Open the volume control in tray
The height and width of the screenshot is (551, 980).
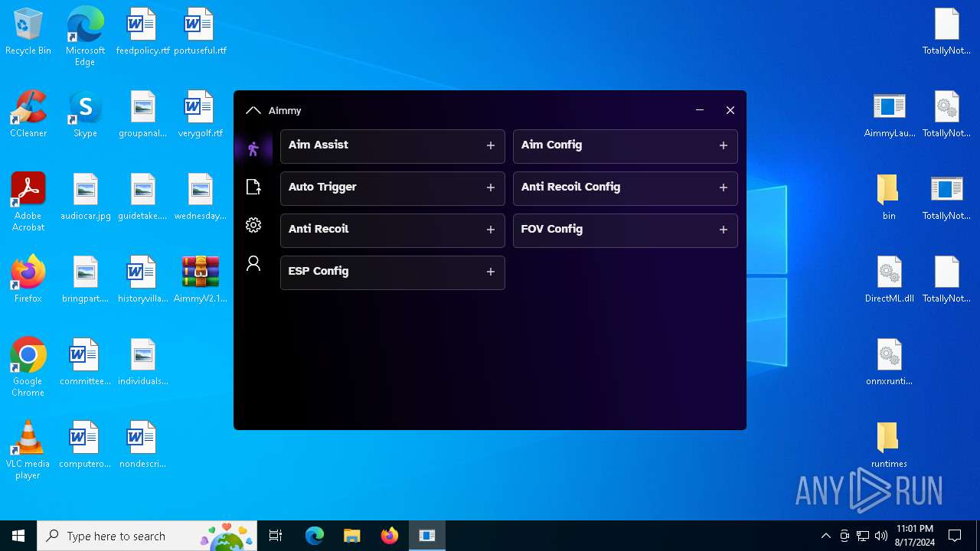pyautogui.click(x=881, y=536)
